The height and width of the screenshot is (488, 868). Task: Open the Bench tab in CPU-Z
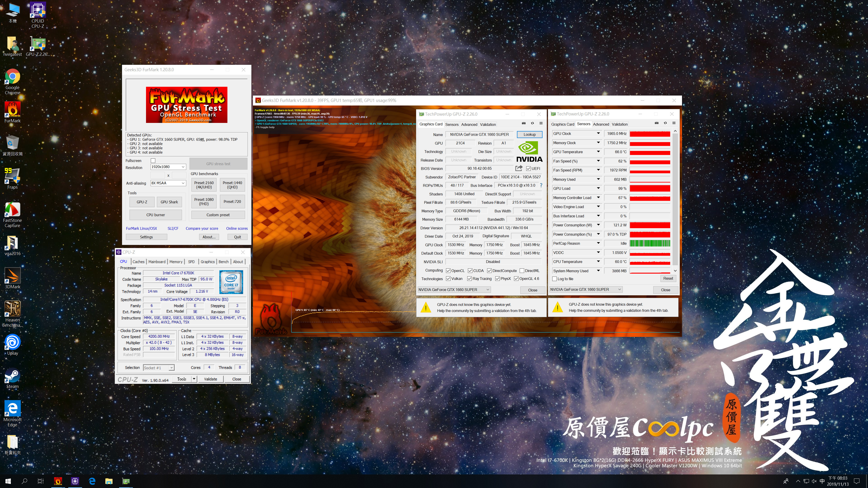point(223,262)
